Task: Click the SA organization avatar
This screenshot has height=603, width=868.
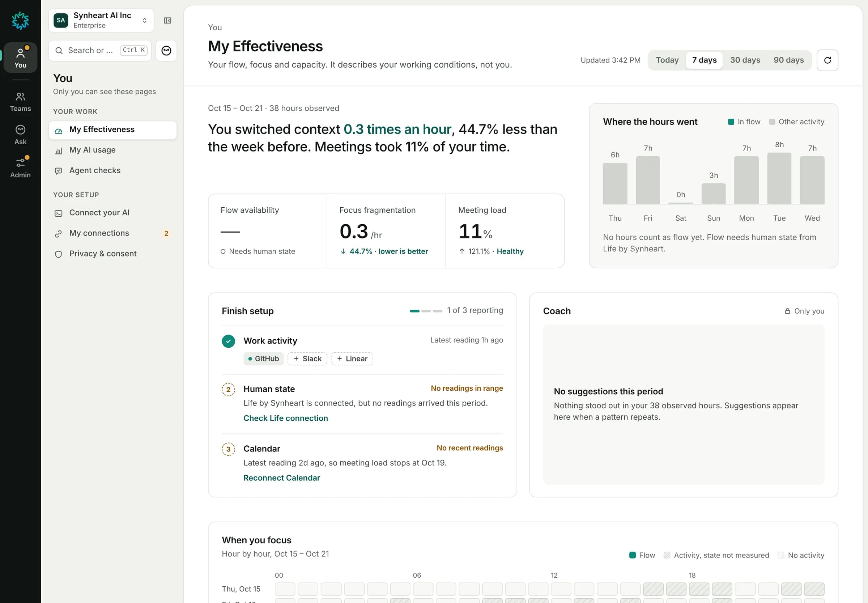Action: point(61,20)
